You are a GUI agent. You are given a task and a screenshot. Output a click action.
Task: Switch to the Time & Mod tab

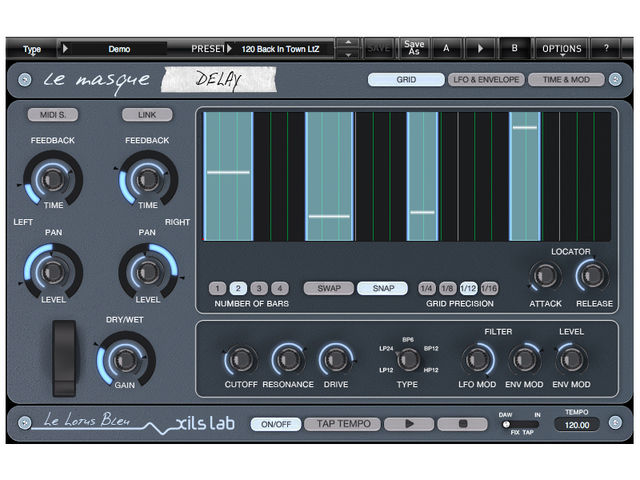(x=566, y=80)
